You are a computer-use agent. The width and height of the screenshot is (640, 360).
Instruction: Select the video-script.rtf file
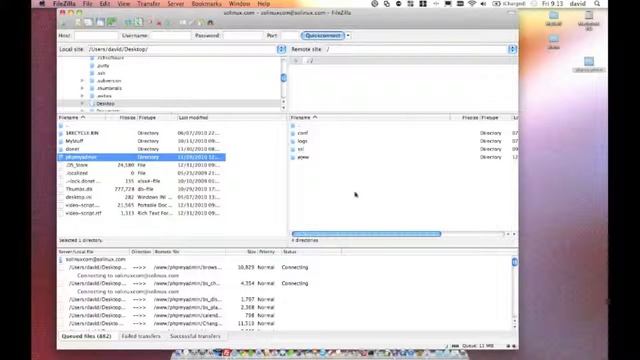point(83,213)
